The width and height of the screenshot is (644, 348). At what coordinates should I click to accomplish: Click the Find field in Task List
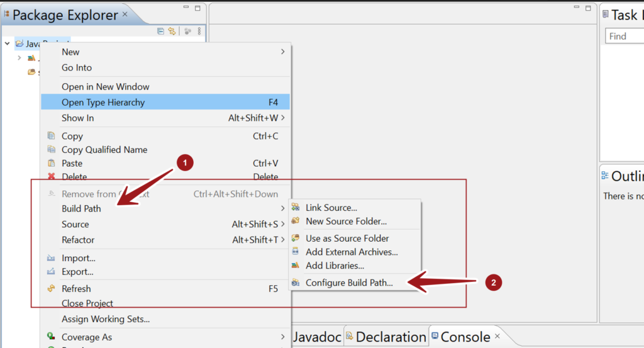click(x=624, y=36)
